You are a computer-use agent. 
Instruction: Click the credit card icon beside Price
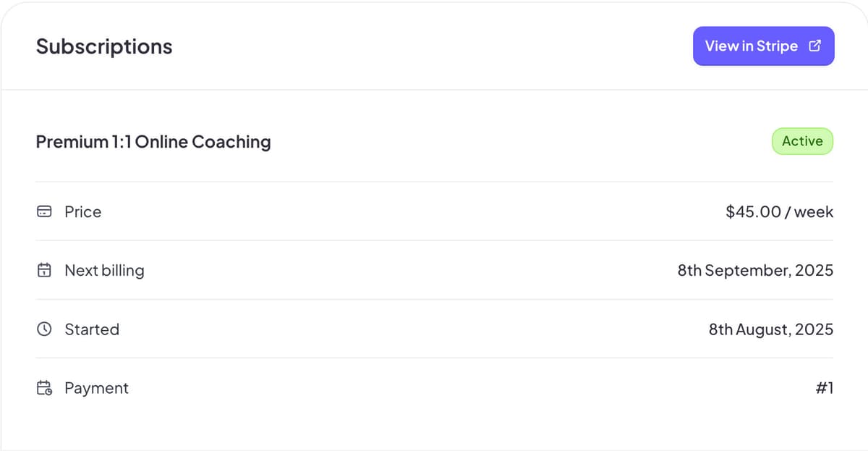coord(44,212)
